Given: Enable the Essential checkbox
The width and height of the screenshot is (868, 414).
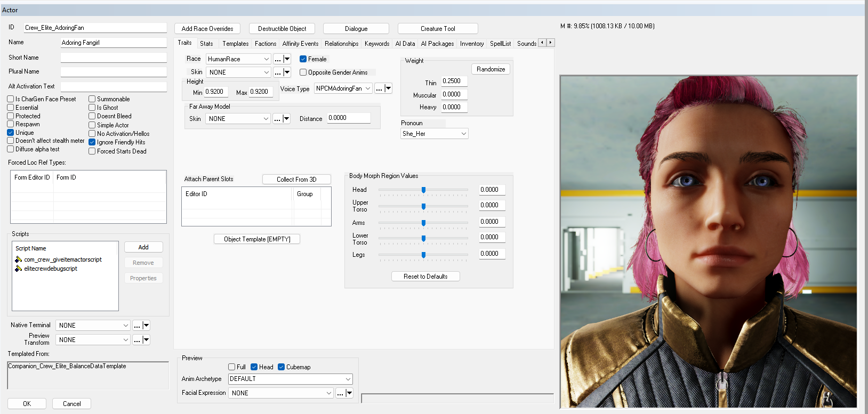Looking at the screenshot, I should coord(10,108).
